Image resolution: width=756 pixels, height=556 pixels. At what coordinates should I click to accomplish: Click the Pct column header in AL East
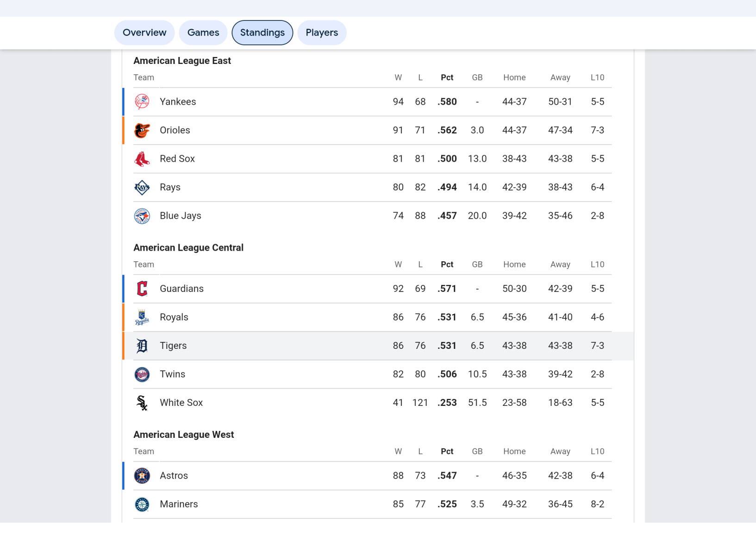(447, 78)
